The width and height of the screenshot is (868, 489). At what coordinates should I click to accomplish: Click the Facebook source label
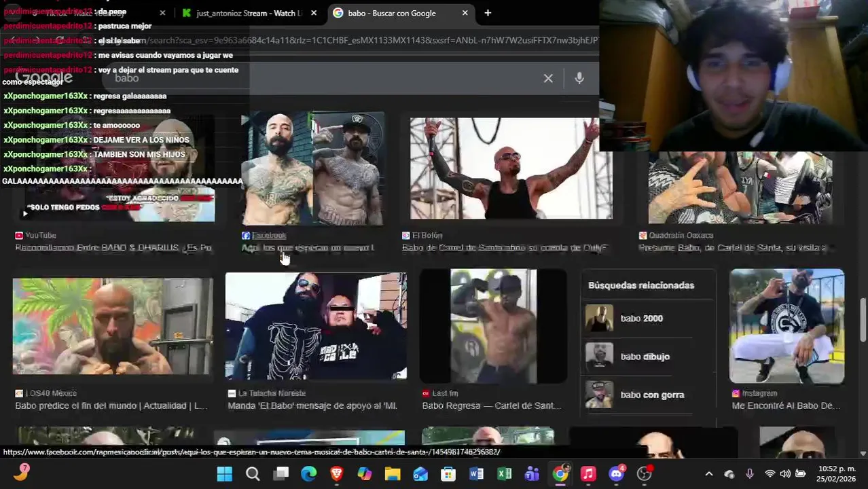coord(268,235)
